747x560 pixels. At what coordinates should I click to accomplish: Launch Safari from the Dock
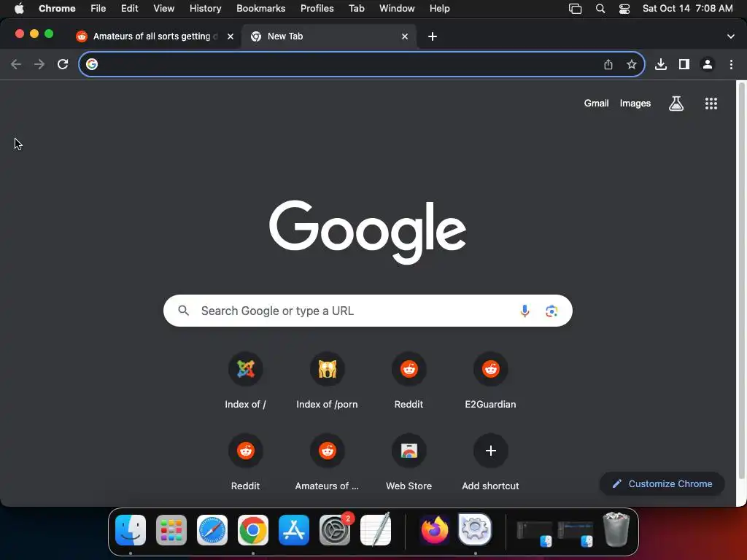(212, 530)
